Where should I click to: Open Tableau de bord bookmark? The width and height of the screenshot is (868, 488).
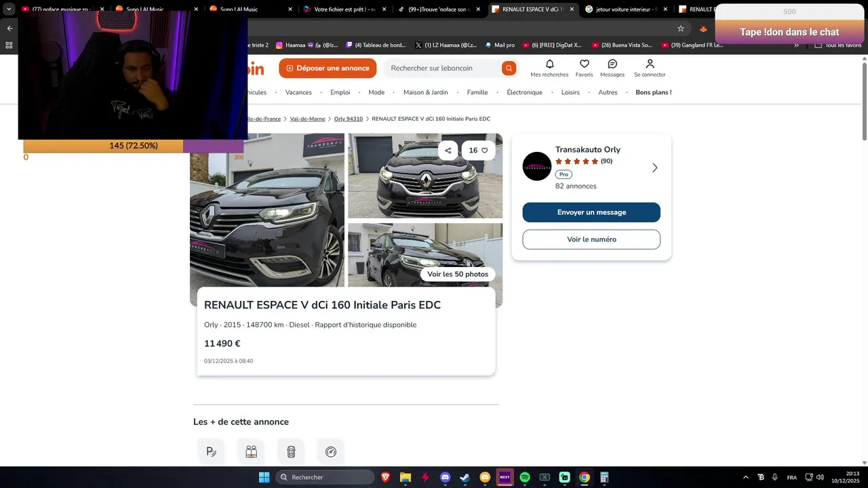pos(376,45)
